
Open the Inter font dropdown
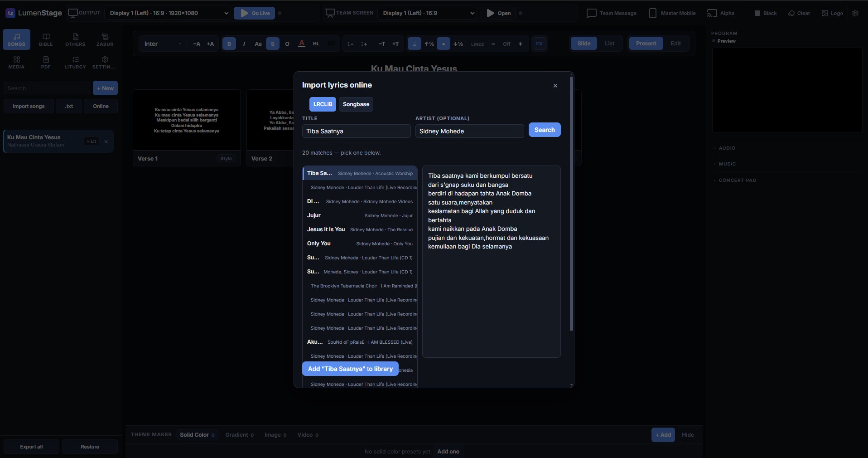pos(163,44)
